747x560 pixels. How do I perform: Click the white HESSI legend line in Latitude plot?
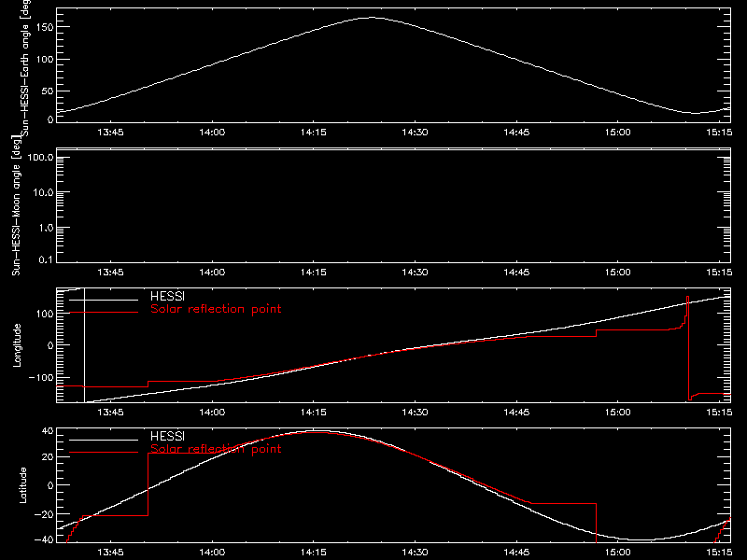[x=104, y=440]
